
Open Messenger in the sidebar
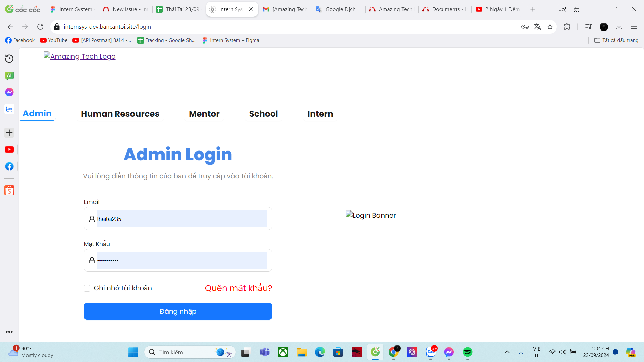pos(9,92)
